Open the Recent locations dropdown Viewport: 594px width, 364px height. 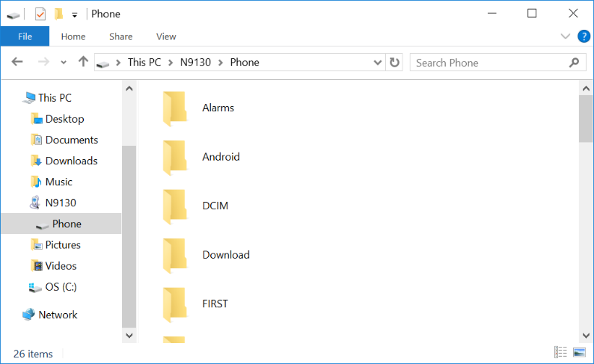pos(64,63)
